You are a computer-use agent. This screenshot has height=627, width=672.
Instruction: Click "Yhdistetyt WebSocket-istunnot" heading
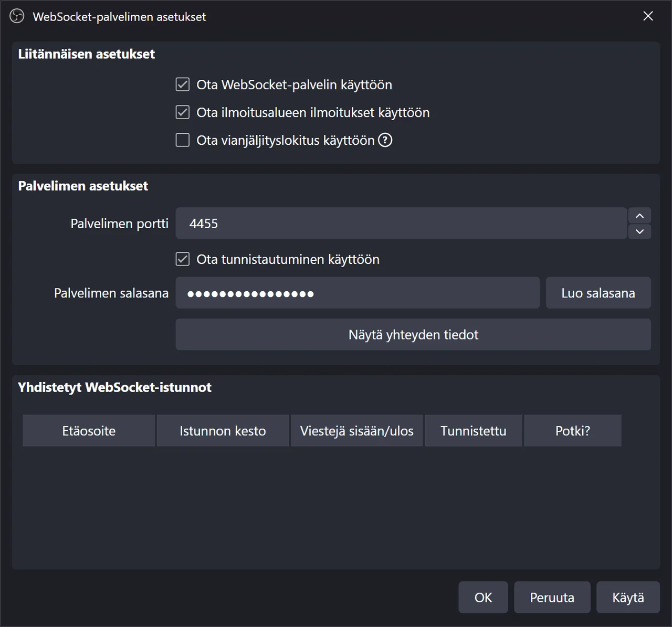coord(114,387)
